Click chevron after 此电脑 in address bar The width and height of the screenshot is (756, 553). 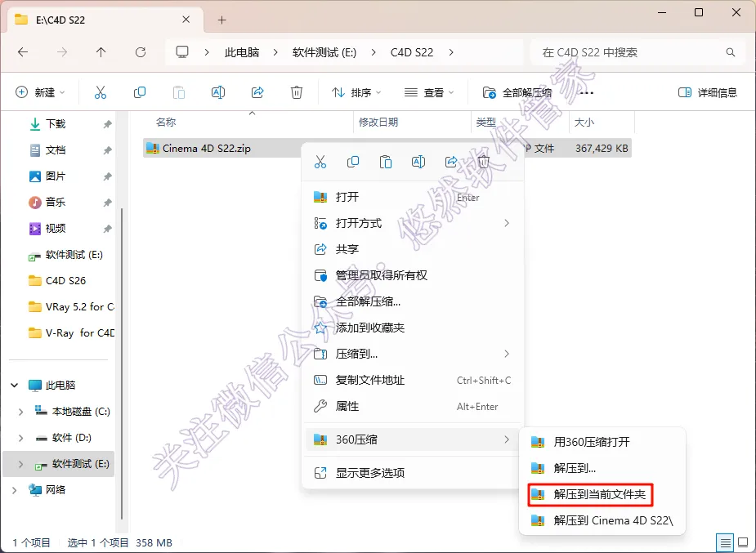(x=275, y=52)
